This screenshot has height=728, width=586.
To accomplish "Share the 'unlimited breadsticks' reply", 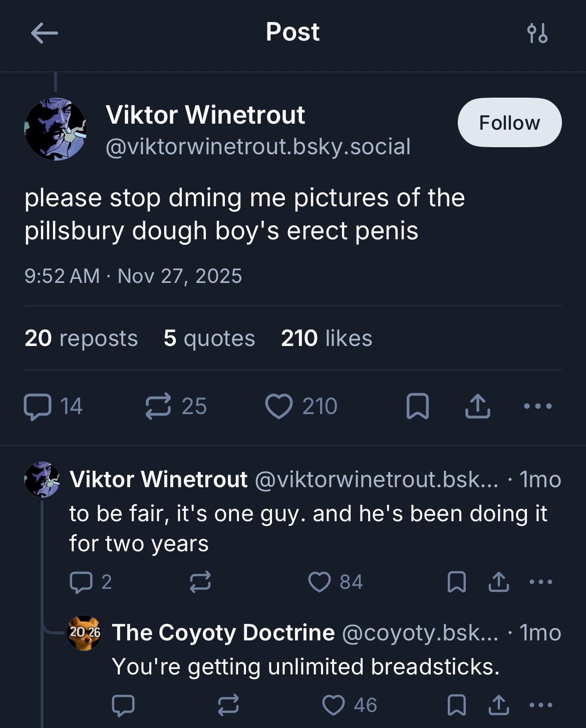I will (499, 705).
